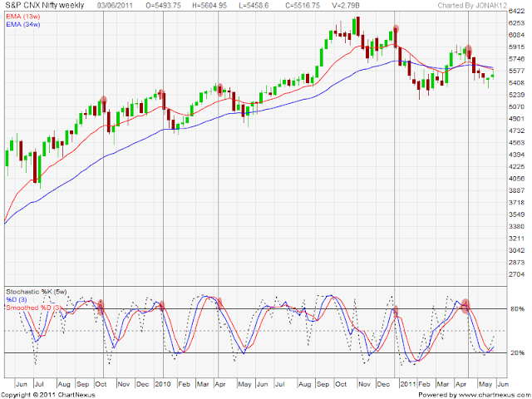Click the 'Stochastic %K (5w)' indicator label

tap(37, 292)
